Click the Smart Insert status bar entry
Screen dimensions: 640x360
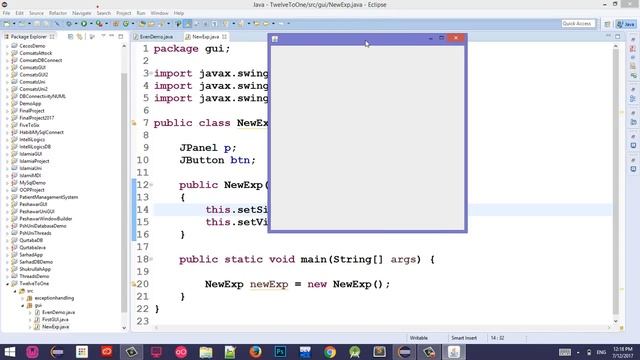(464, 338)
